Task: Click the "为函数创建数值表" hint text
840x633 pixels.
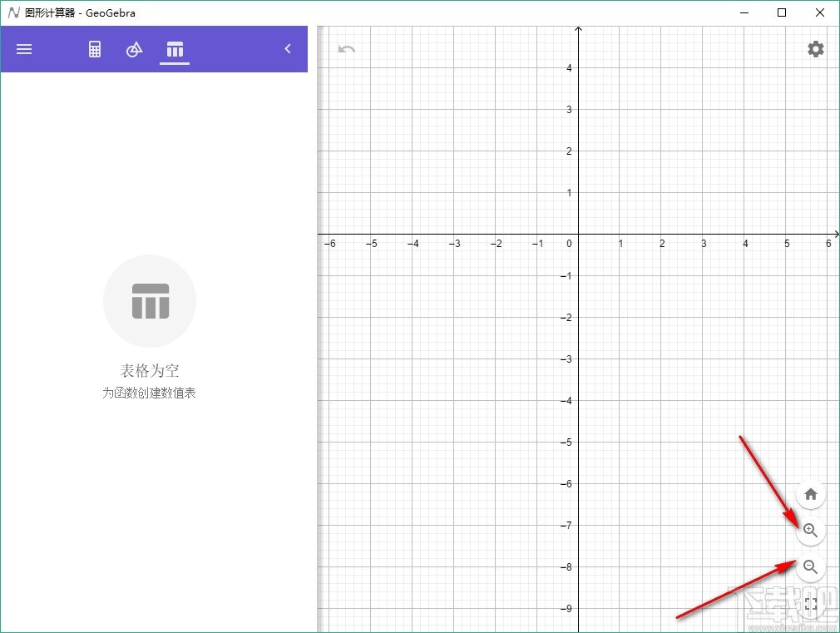Action: tap(149, 393)
